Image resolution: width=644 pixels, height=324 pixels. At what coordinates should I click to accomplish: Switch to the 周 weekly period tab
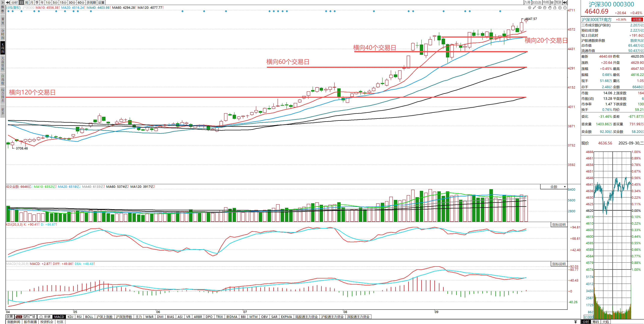click(26, 3)
